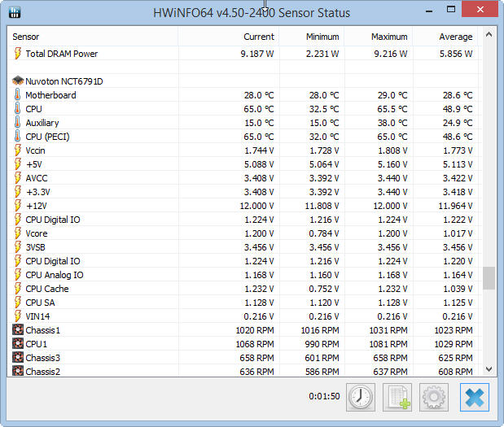504x427 pixels.
Task: Click the scrollbar down arrow
Action: tap(489, 369)
